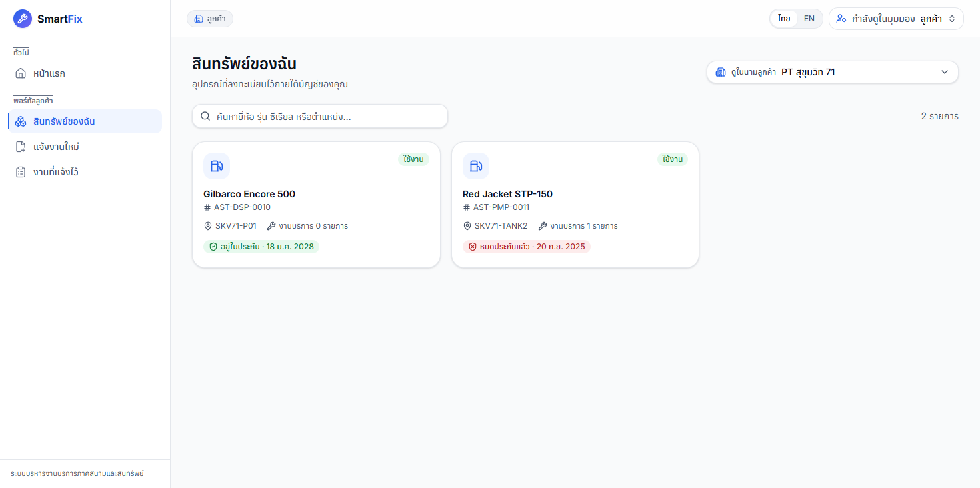
Task: Switch language to EN
Action: pyautogui.click(x=809, y=19)
